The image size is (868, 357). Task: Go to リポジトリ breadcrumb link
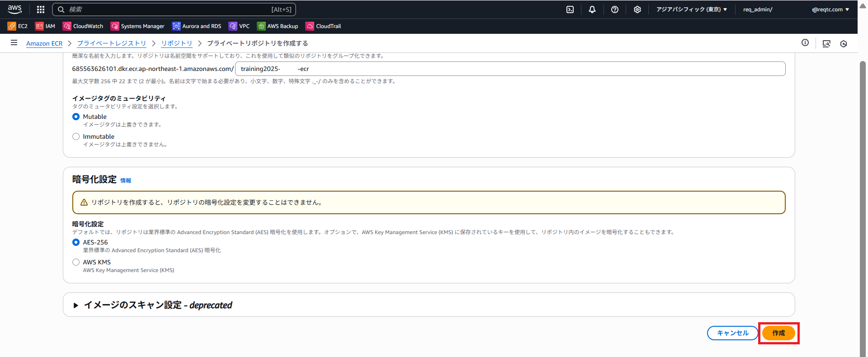click(177, 43)
